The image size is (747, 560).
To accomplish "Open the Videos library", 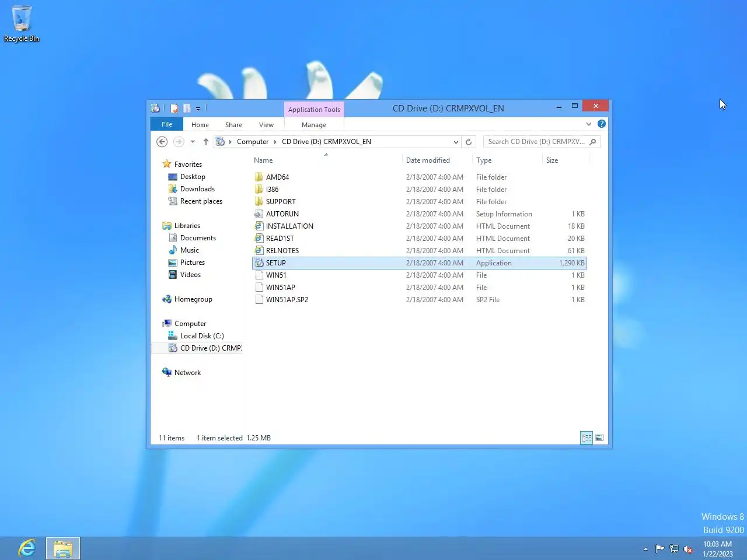I will click(x=190, y=275).
